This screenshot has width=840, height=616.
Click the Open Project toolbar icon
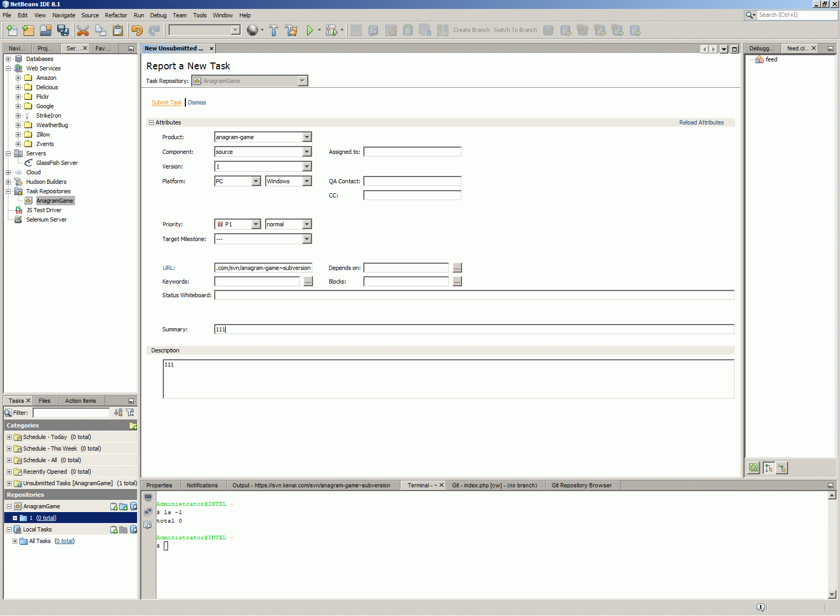[46, 30]
